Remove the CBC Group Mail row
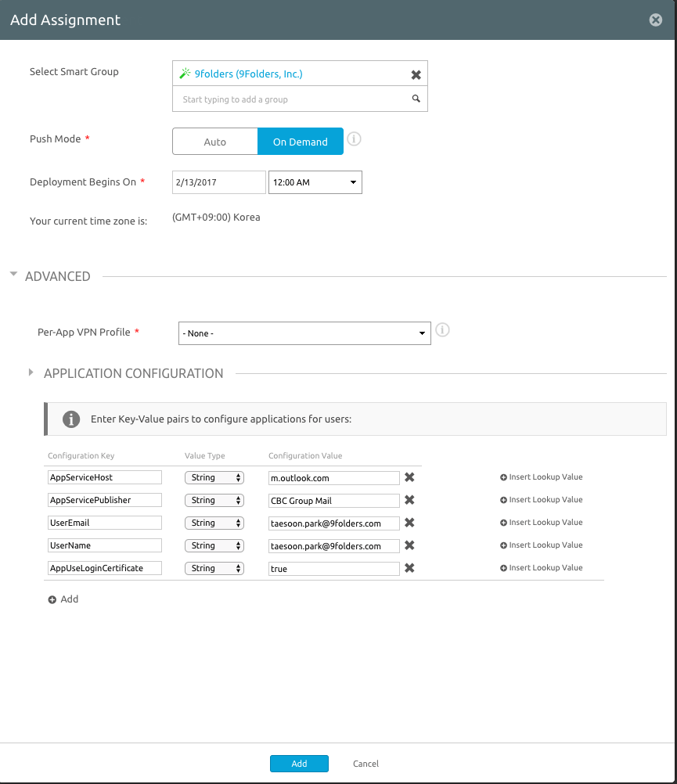The width and height of the screenshot is (677, 784). (409, 500)
